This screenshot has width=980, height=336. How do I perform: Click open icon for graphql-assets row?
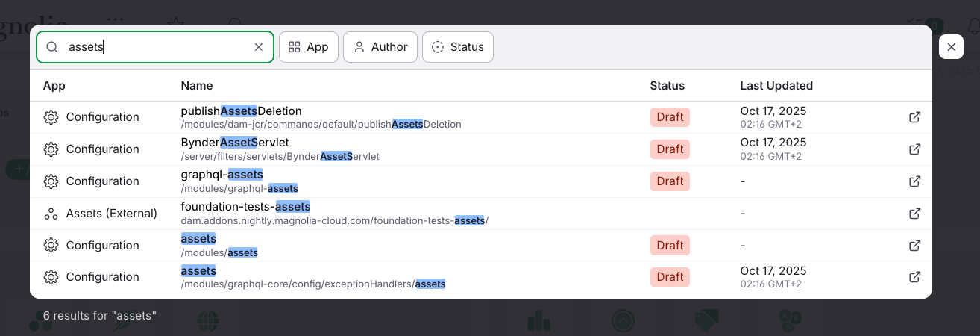pos(914,181)
